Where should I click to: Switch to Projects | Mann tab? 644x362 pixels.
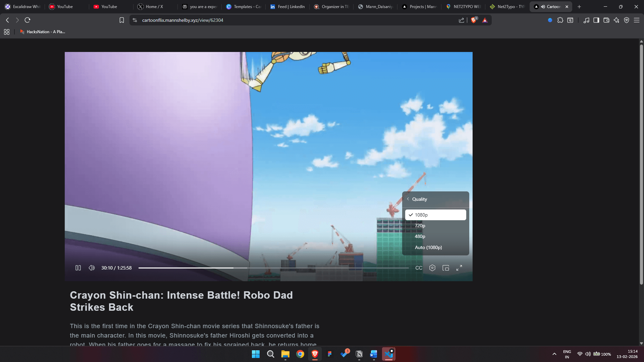(420, 7)
